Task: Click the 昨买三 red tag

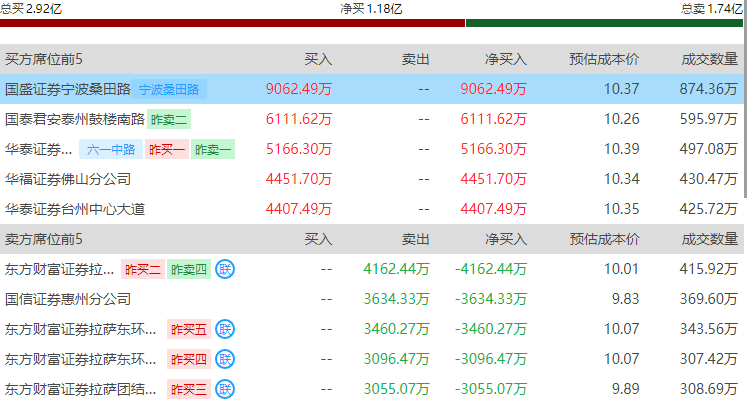Action: (189, 389)
